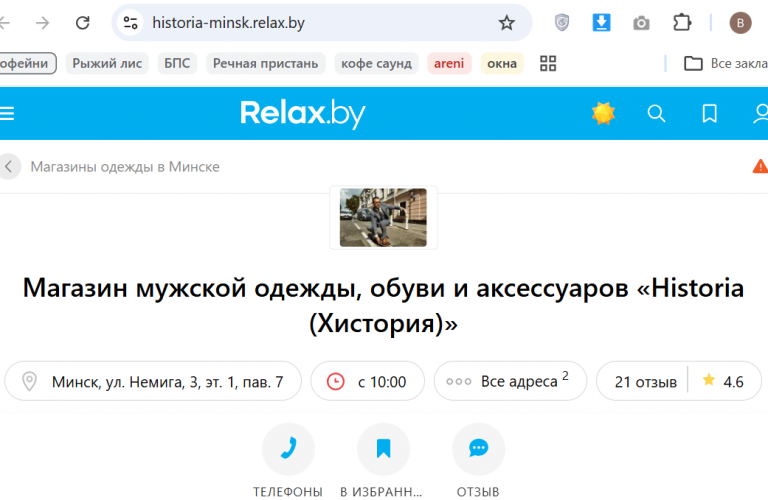The height and width of the screenshot is (500, 768).
Task: Click the browser forward arrow
Action: click(43, 23)
